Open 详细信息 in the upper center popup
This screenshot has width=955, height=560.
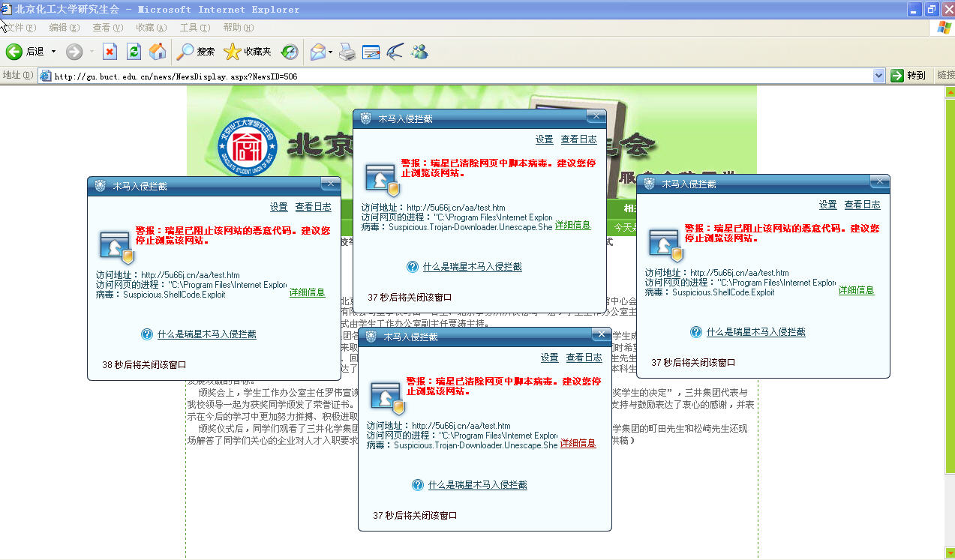pos(573,225)
